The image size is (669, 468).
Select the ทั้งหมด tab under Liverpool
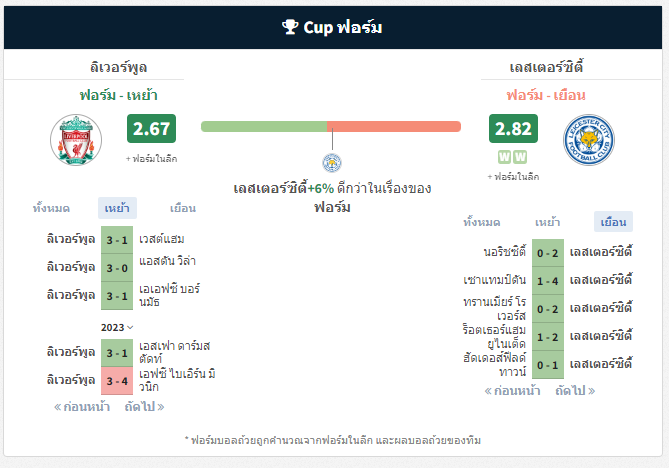coord(51,208)
